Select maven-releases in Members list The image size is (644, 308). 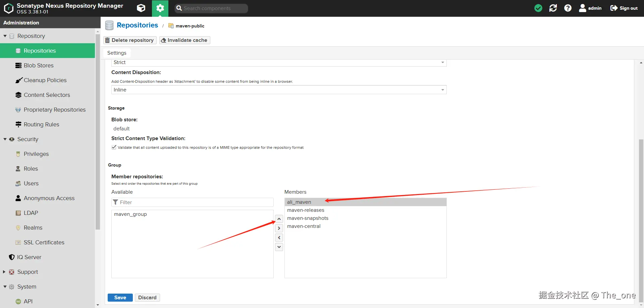coord(365,210)
